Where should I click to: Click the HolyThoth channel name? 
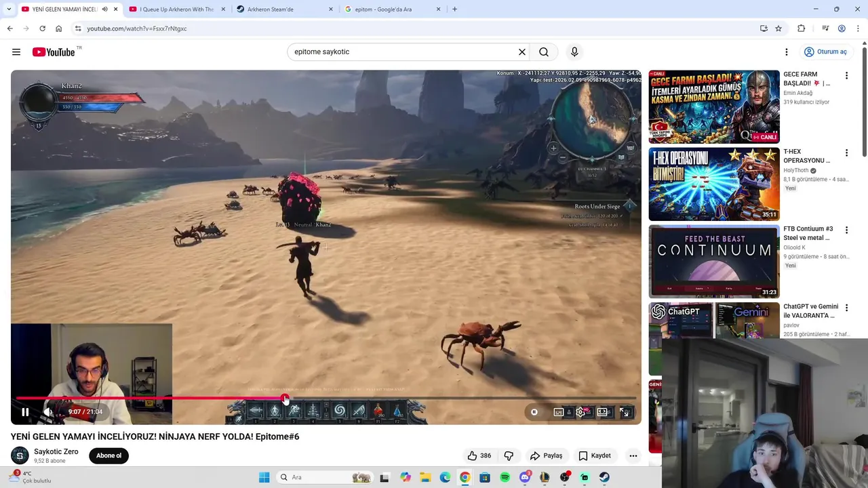[796, 170]
